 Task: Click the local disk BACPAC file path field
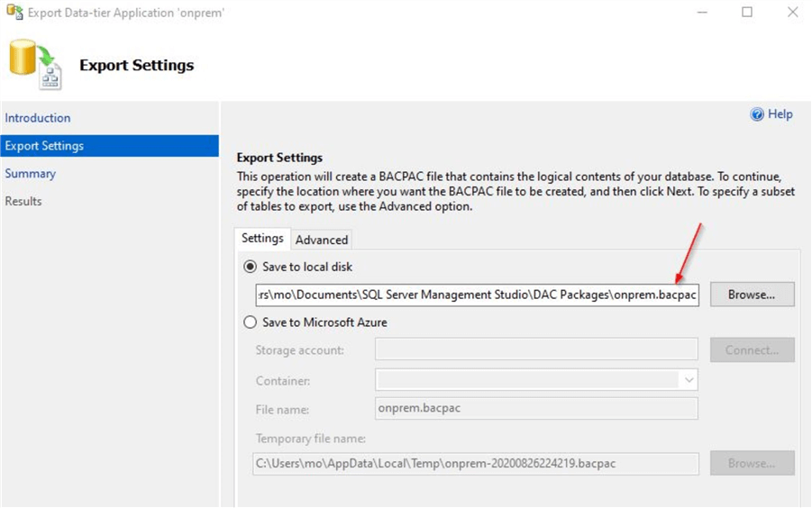pos(476,295)
